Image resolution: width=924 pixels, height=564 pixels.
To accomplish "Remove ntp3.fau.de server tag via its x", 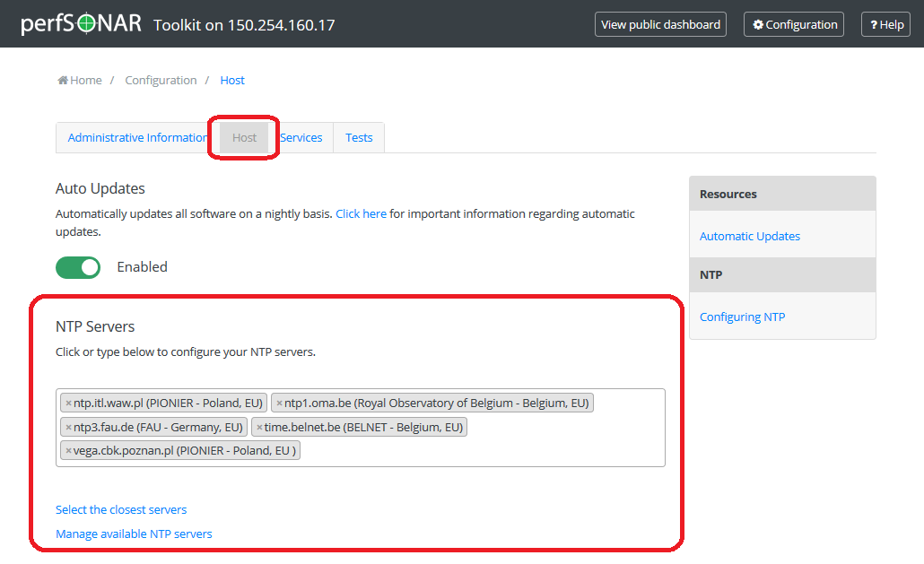I will (x=68, y=428).
